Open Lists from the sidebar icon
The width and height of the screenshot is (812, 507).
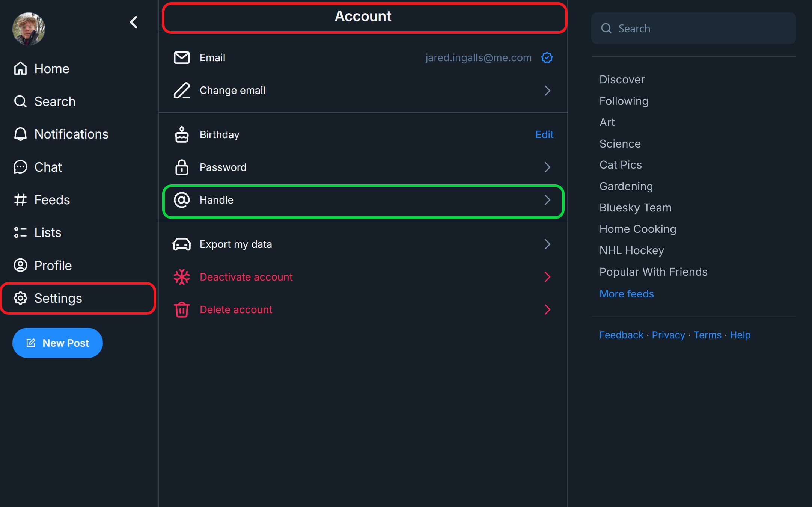point(20,232)
